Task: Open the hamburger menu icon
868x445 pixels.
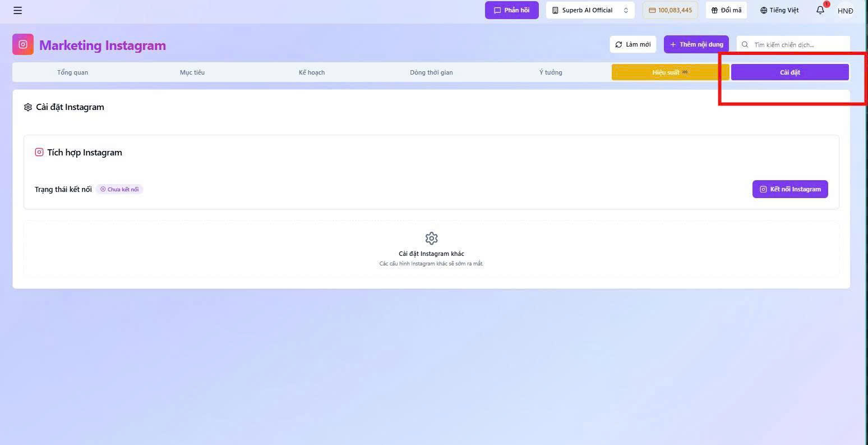Action: click(18, 10)
